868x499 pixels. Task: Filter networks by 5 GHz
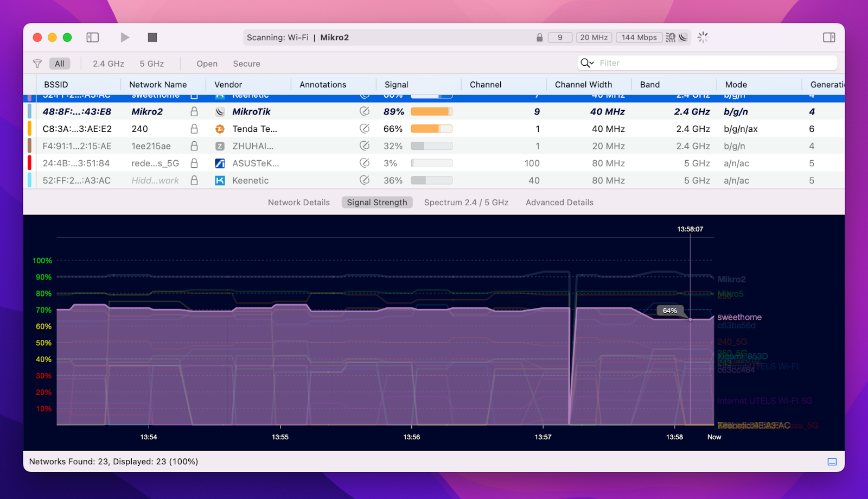[x=152, y=64]
